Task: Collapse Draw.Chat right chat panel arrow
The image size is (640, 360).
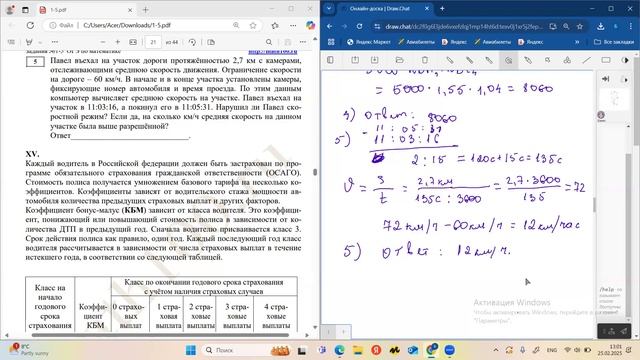Action: (x=605, y=79)
